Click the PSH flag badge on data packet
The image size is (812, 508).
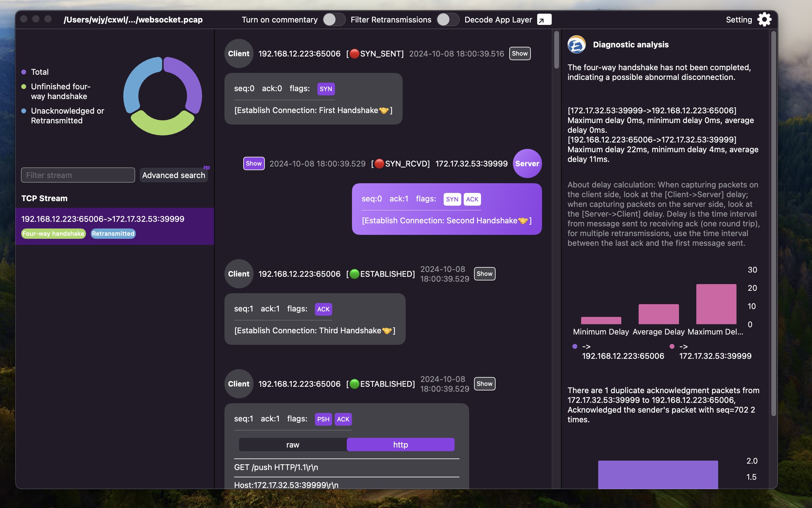[x=322, y=419]
